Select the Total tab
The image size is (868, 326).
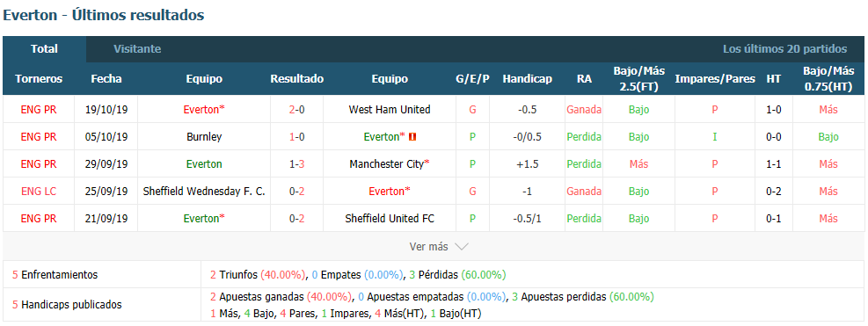click(x=44, y=48)
